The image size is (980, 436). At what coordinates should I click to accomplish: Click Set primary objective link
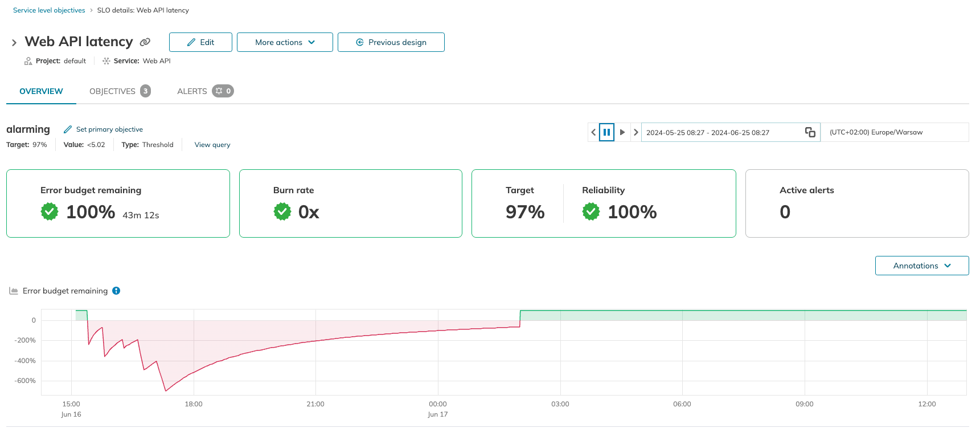(109, 129)
